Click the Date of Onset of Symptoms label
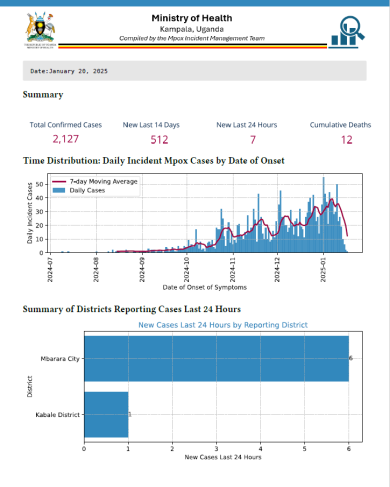The width and height of the screenshot is (390, 487). pos(205,287)
